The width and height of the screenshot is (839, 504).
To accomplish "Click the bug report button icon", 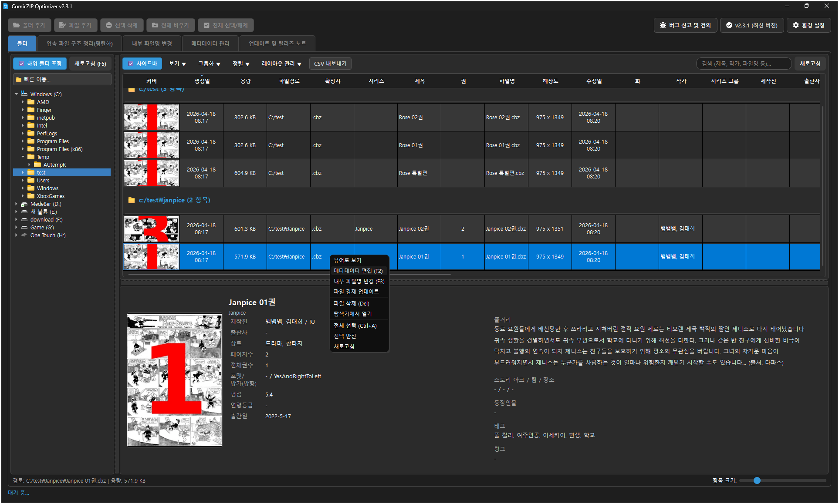I will coord(663,25).
